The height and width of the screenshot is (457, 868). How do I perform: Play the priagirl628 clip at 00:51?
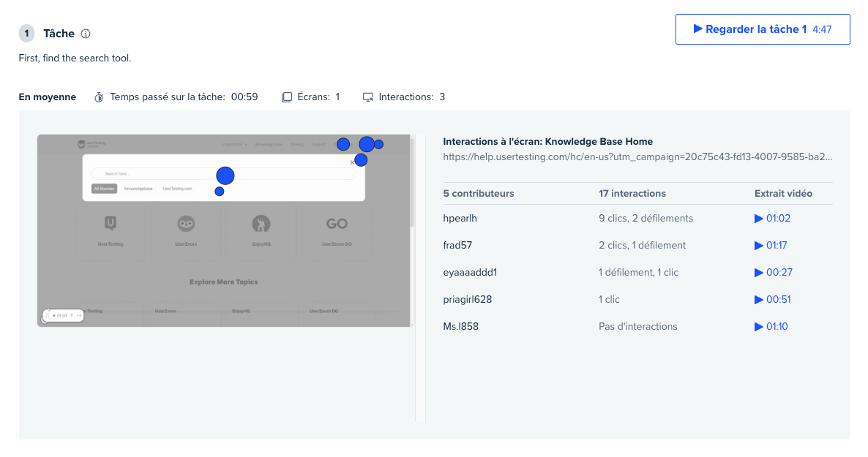(x=772, y=299)
